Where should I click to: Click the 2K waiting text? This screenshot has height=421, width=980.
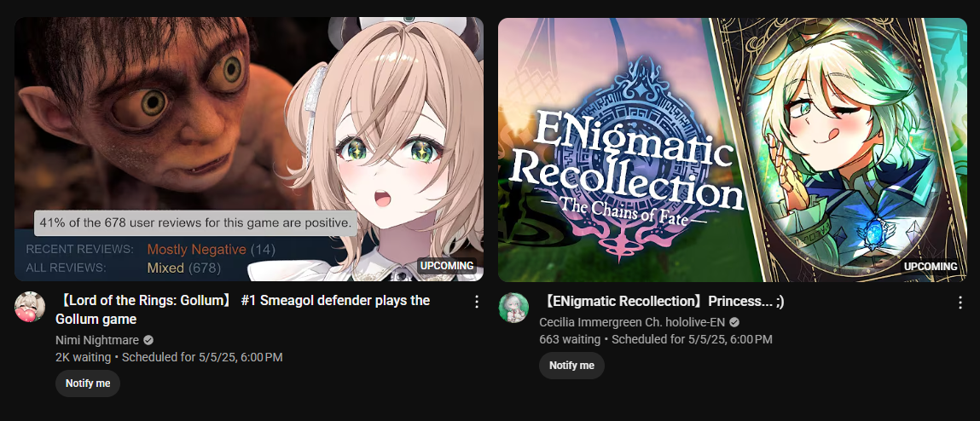click(x=83, y=357)
